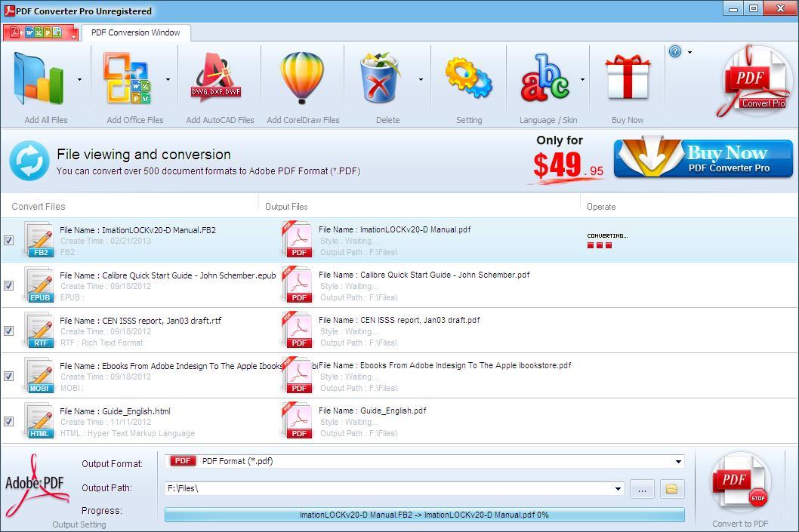The width and height of the screenshot is (799, 532).
Task: Uncheck the ImationLOCKv20-D Manual.FB2 file checkbox
Action: [x=8, y=241]
